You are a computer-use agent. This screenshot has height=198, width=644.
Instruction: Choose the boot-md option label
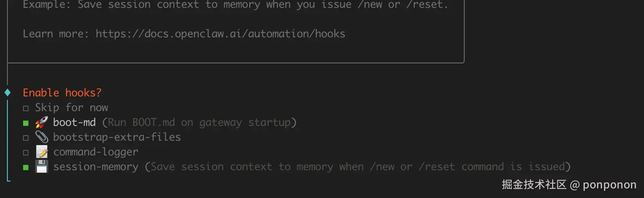point(74,122)
